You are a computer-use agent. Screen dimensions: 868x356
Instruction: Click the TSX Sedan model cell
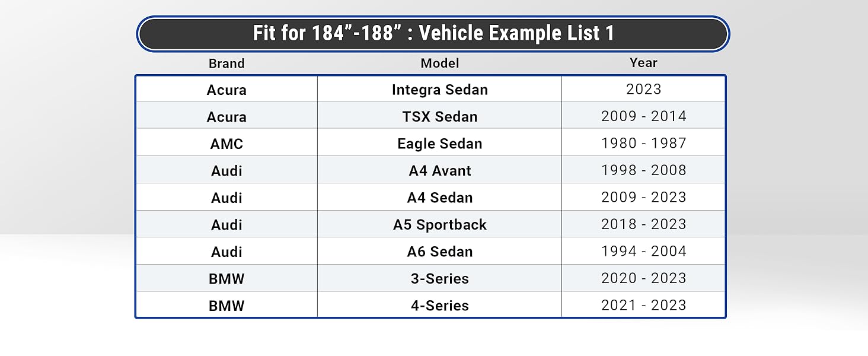[x=440, y=116]
